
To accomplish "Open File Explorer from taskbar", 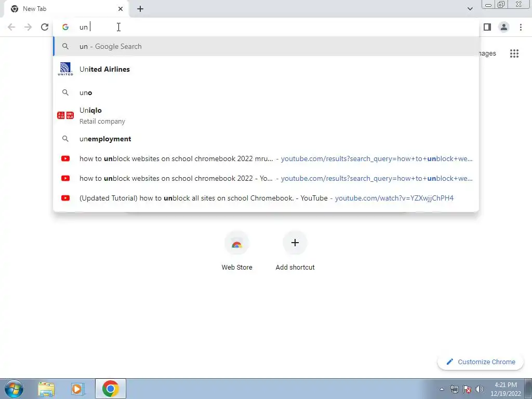I will point(46,389).
